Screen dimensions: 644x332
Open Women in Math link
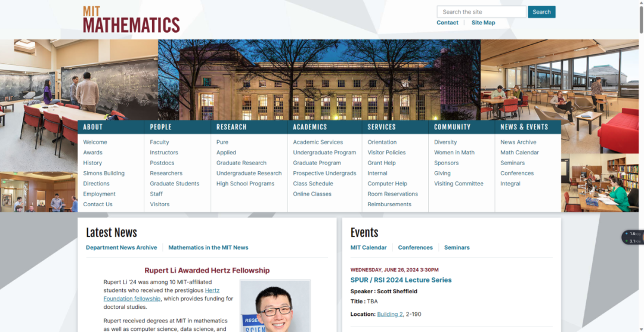coord(454,152)
